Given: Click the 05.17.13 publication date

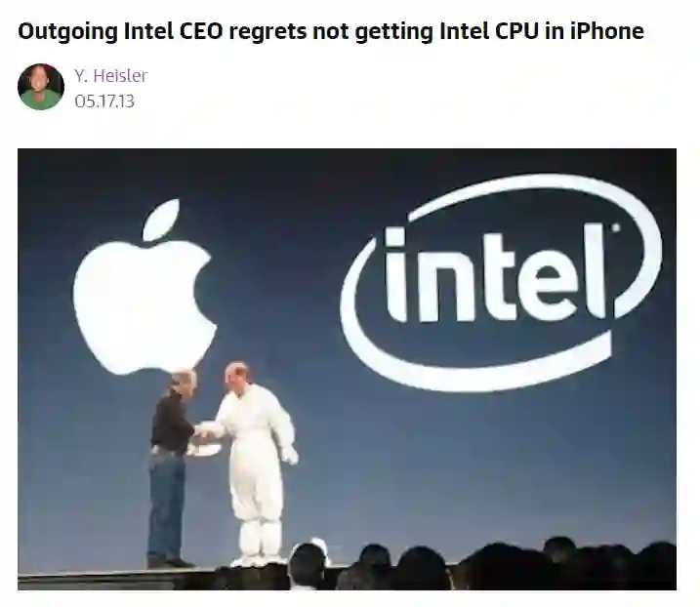Looking at the screenshot, I should click(x=104, y=101).
